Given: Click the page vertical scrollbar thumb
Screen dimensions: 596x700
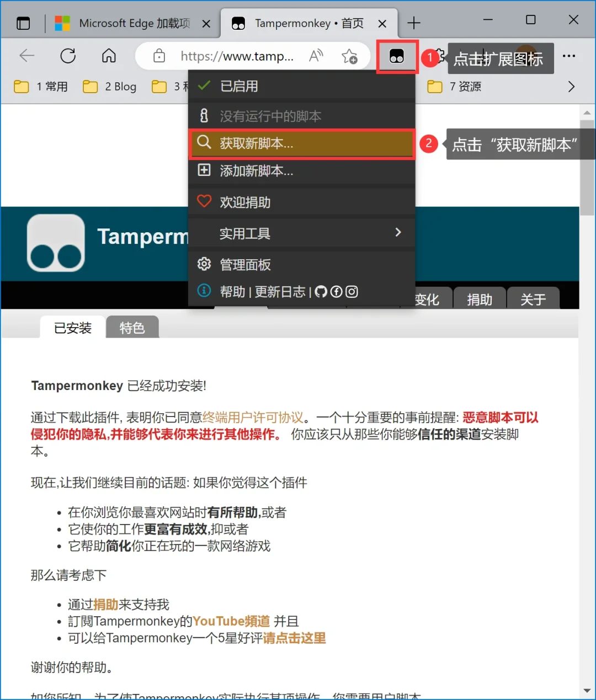Looking at the screenshot, I should coord(587,168).
